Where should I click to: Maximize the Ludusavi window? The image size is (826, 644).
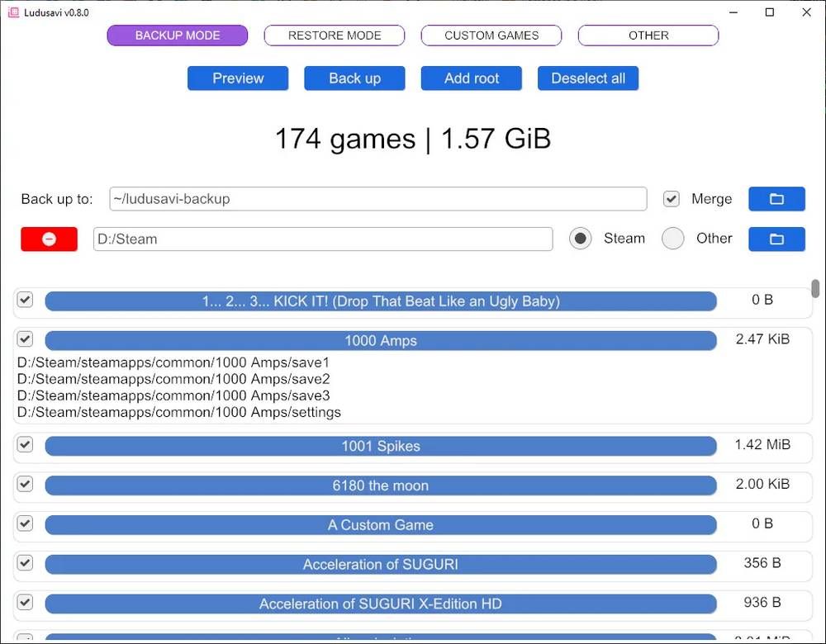click(769, 12)
